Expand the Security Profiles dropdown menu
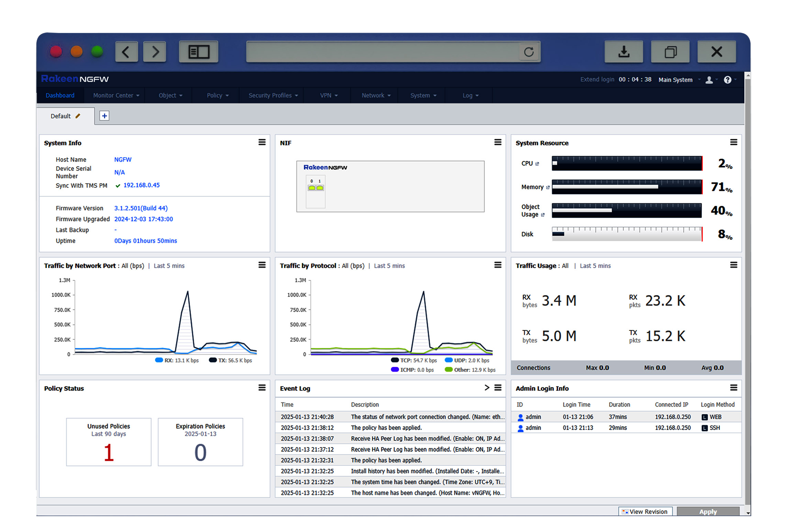The width and height of the screenshot is (800, 532). [x=273, y=95]
